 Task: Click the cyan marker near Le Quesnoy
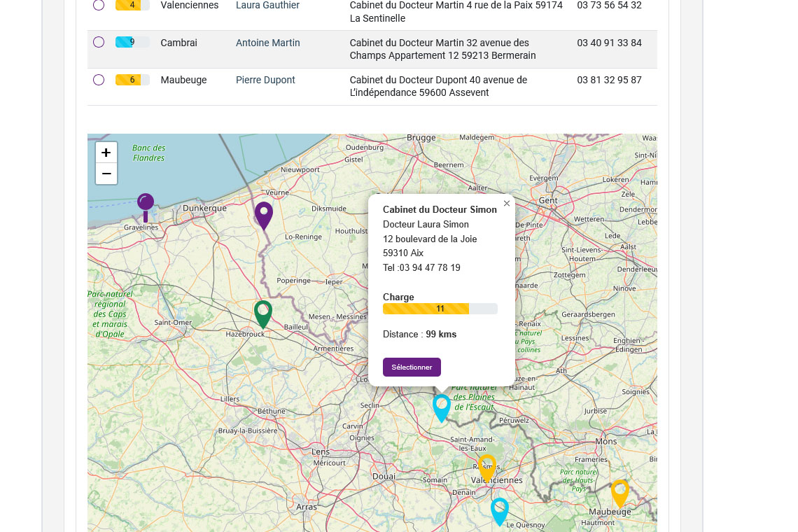coord(499,510)
